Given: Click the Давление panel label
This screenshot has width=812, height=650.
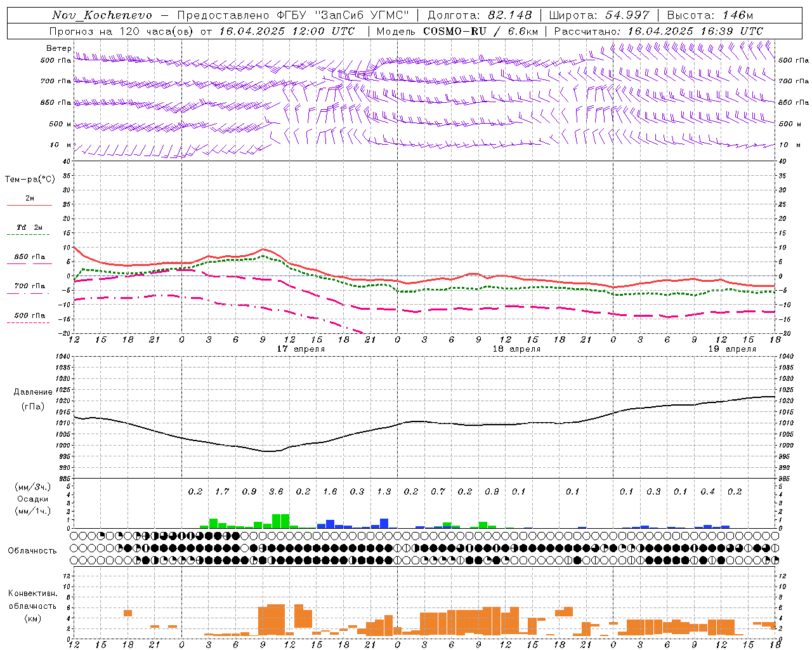Looking at the screenshot, I should 33,392.
